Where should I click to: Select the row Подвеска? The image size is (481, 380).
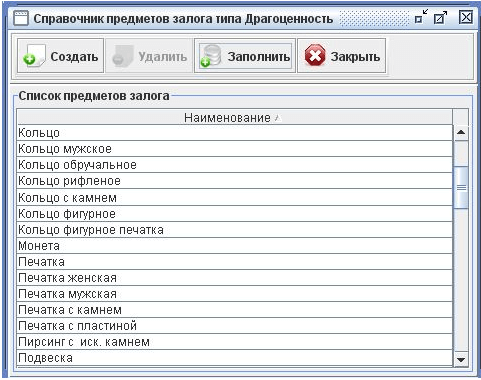235,358
